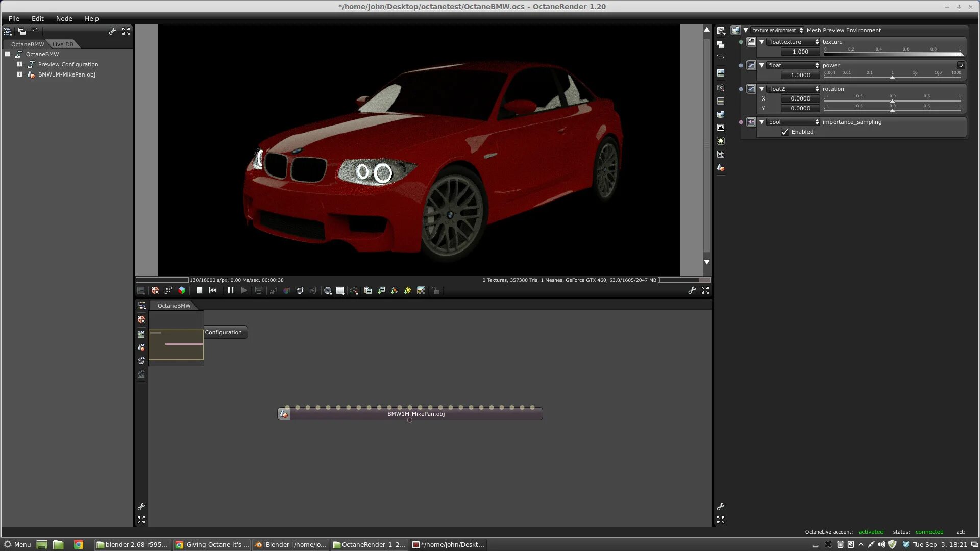
Task: Open the floattexture type dropdown
Action: tap(793, 42)
